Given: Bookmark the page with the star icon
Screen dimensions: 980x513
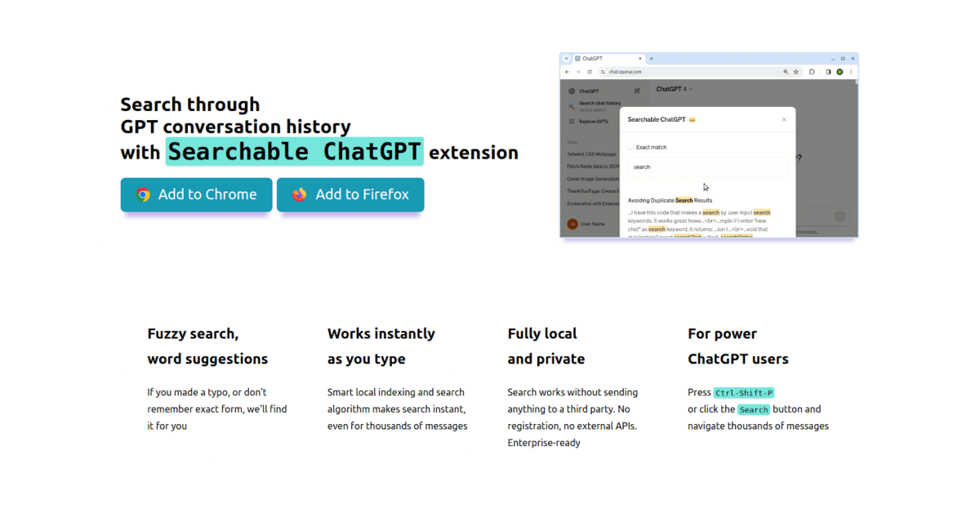Looking at the screenshot, I should [796, 72].
